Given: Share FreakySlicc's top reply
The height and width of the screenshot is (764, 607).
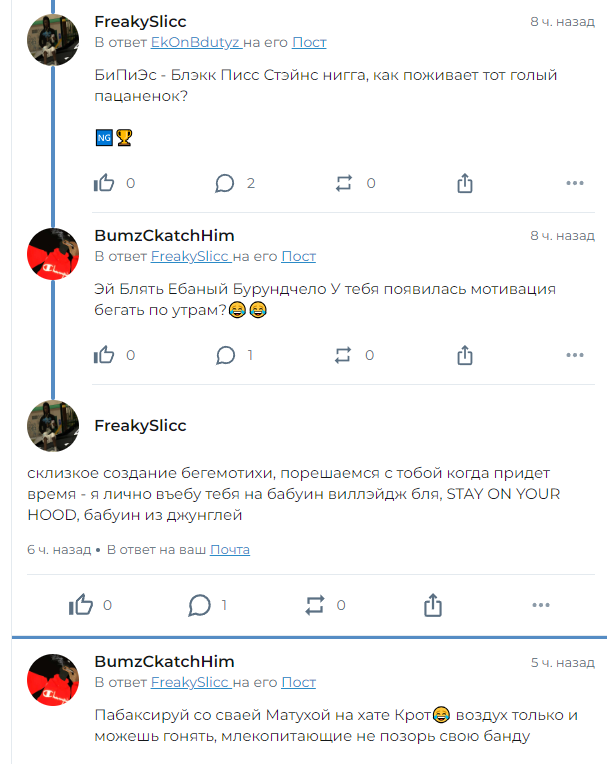Looking at the screenshot, I should click(464, 183).
